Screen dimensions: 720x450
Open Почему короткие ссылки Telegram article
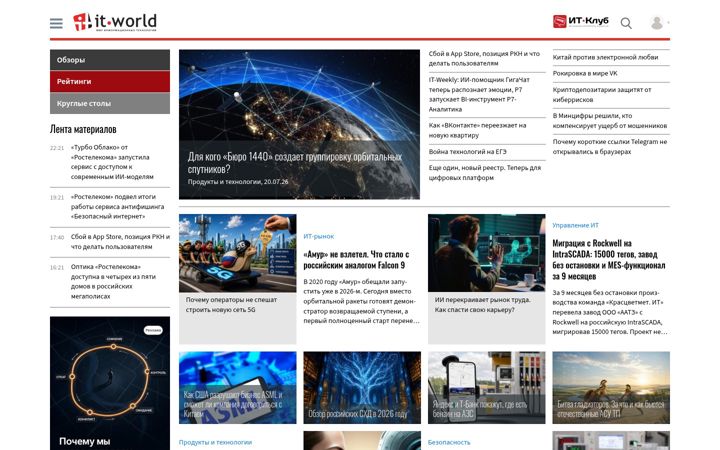tap(610, 146)
